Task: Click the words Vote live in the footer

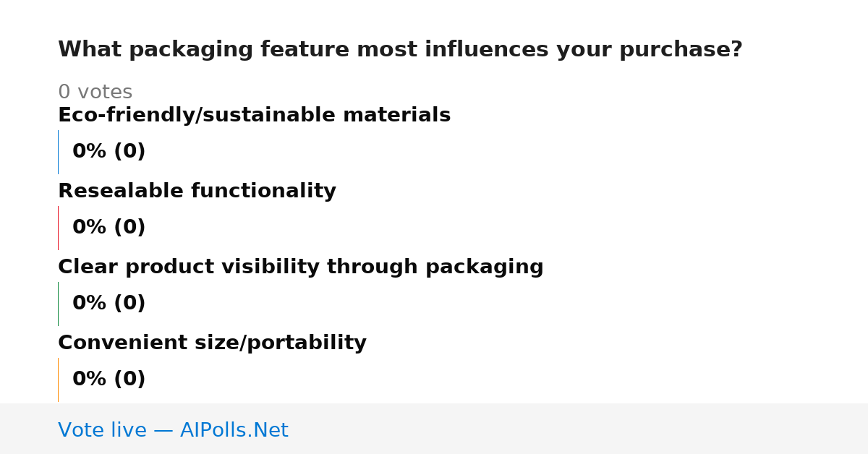Action: 102,430
